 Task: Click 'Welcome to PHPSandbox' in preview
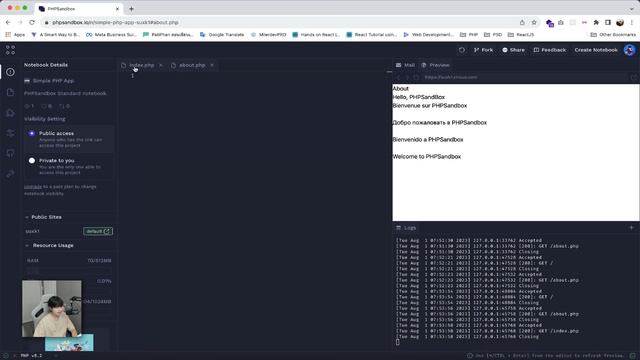[x=427, y=157]
